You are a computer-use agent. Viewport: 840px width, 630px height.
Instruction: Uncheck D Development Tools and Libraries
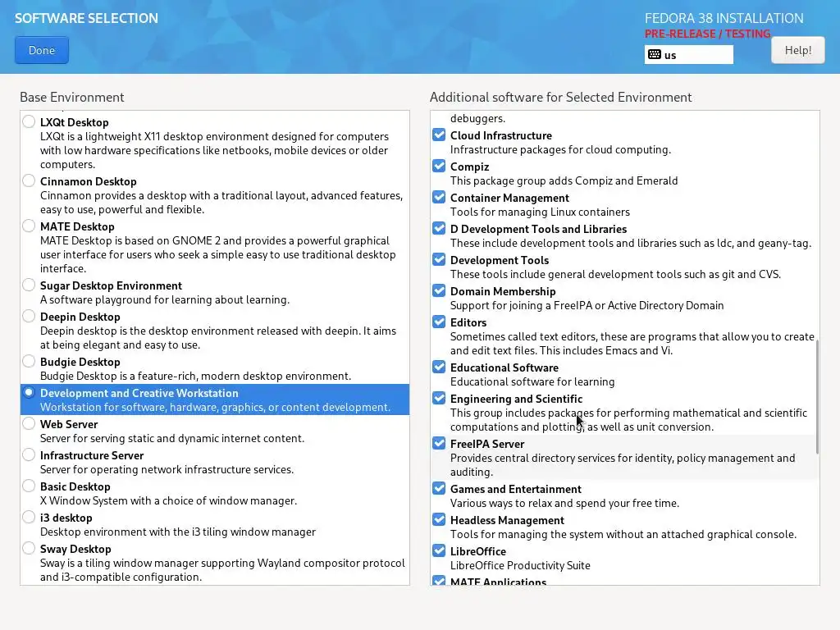tap(439, 228)
